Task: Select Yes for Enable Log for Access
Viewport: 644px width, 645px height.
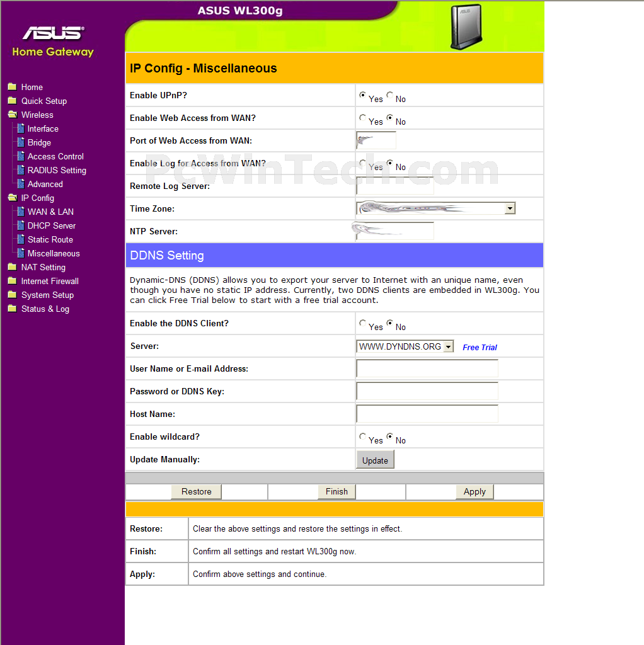Action: pos(362,163)
